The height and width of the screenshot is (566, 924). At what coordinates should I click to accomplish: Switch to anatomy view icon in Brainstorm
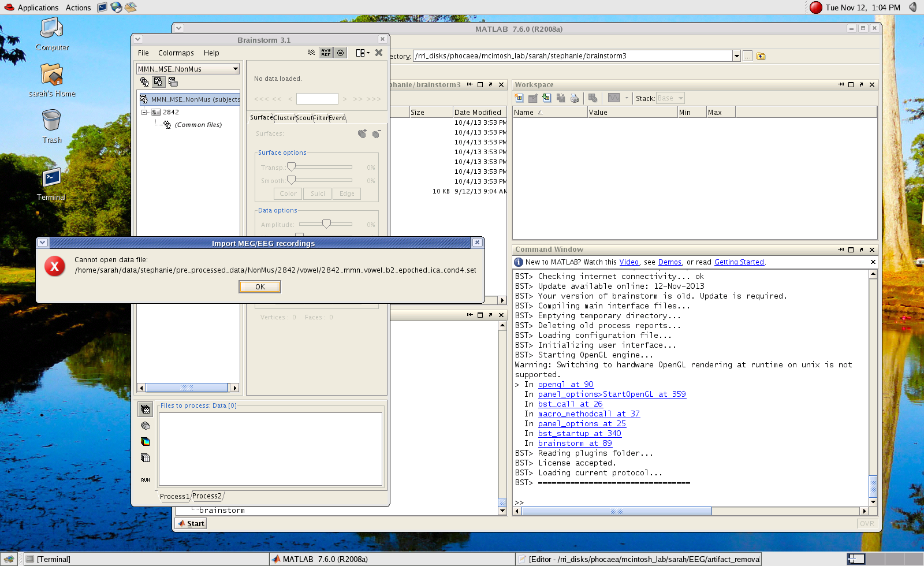144,82
